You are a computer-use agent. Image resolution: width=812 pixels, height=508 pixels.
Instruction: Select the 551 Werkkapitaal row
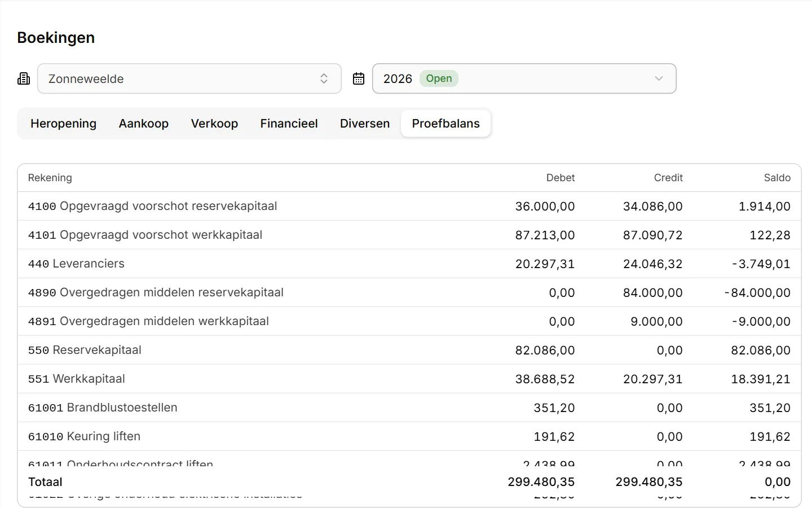point(409,379)
